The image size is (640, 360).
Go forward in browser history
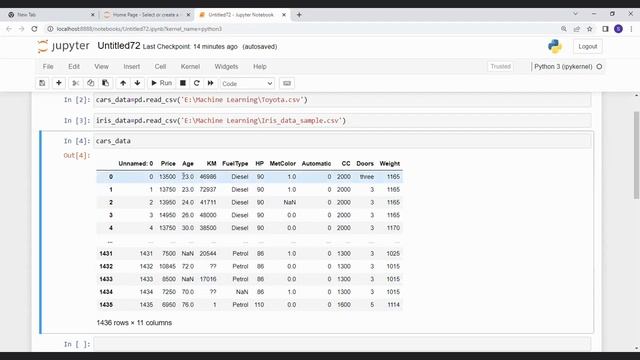click(22, 29)
